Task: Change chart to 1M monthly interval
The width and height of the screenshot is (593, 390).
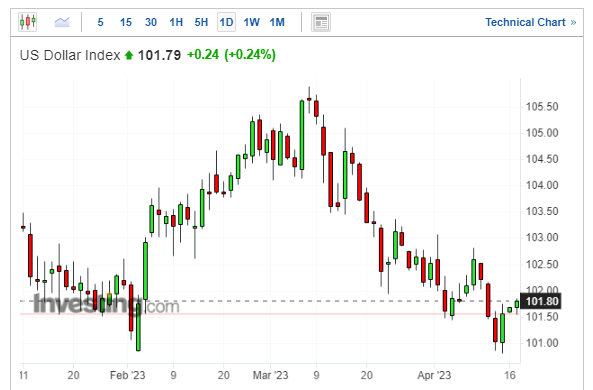Action: [x=277, y=22]
